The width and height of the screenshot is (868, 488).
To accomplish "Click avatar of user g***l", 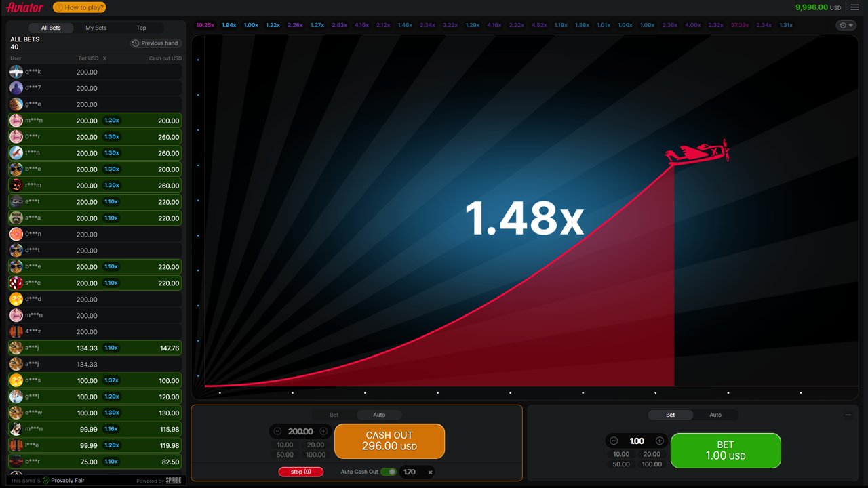I will click(16, 397).
